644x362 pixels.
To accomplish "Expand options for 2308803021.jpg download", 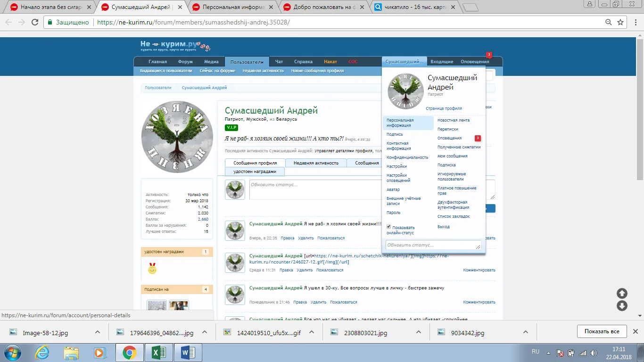I will tap(418, 332).
